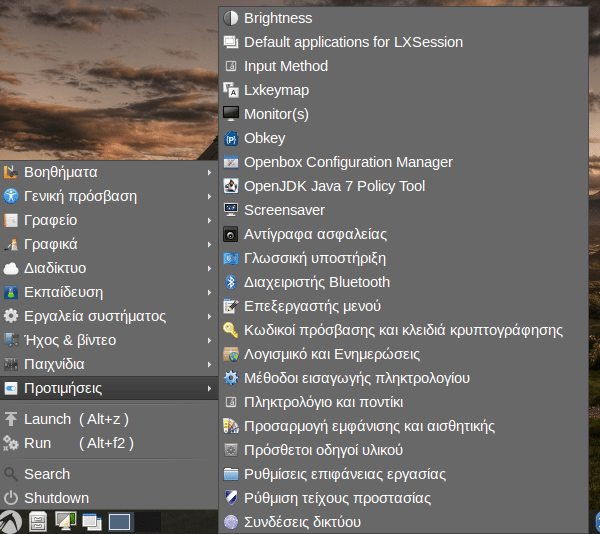600x534 pixels.
Task: Open Brightness settings entry text
Action: [278, 18]
